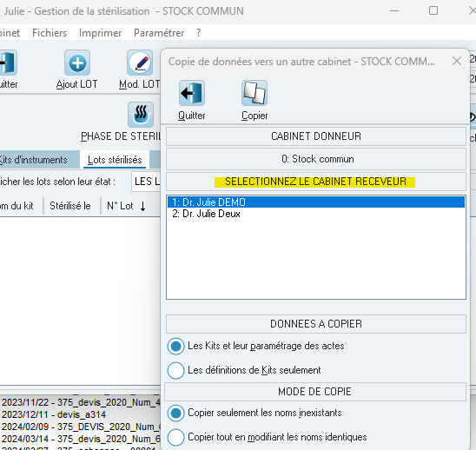This screenshot has width=476, height=450.
Task: Close the Copie de données dialog
Action: [x=457, y=61]
